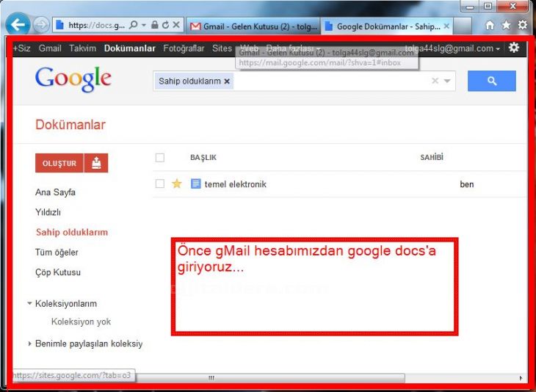Screen dimensions: 536x392
Task: Open Sites from the Google bar
Action: coord(222,48)
